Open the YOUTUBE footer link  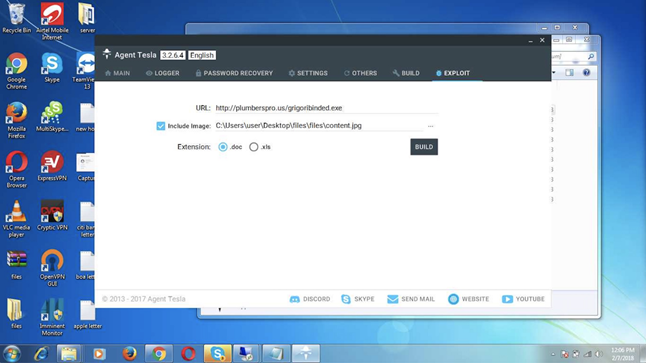click(x=523, y=299)
